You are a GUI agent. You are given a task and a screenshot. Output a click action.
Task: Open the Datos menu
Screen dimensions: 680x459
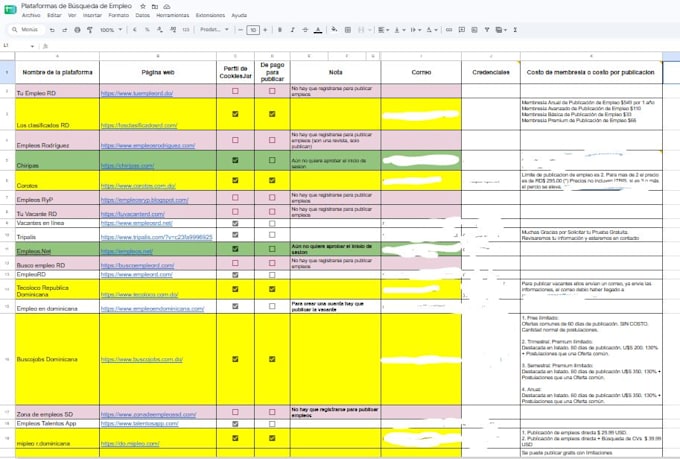tap(143, 15)
